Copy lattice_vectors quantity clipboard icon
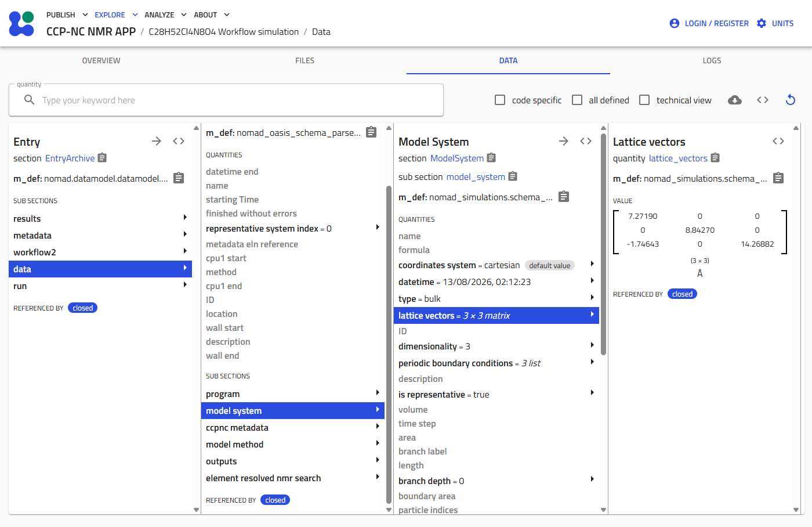812x527 pixels. click(x=715, y=158)
